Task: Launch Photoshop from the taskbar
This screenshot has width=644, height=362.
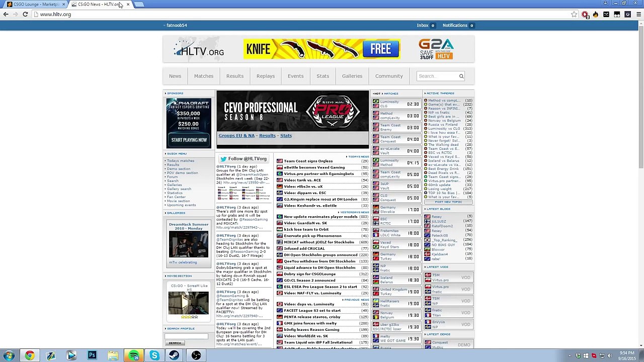Action: pos(92,355)
